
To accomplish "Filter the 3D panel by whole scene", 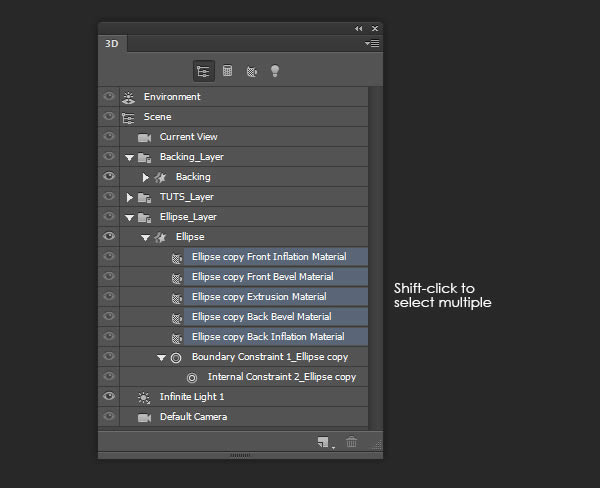I will pos(203,71).
